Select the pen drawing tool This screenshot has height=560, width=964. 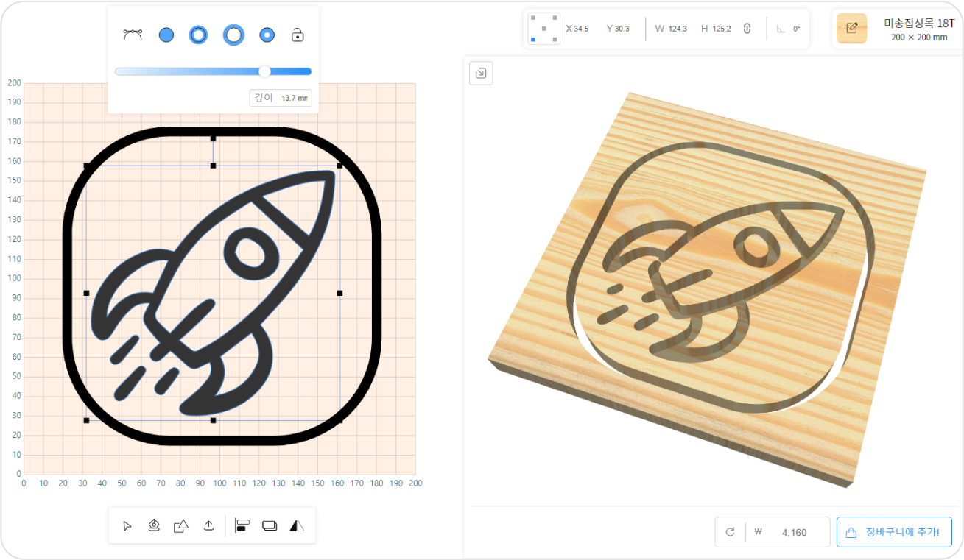154,525
